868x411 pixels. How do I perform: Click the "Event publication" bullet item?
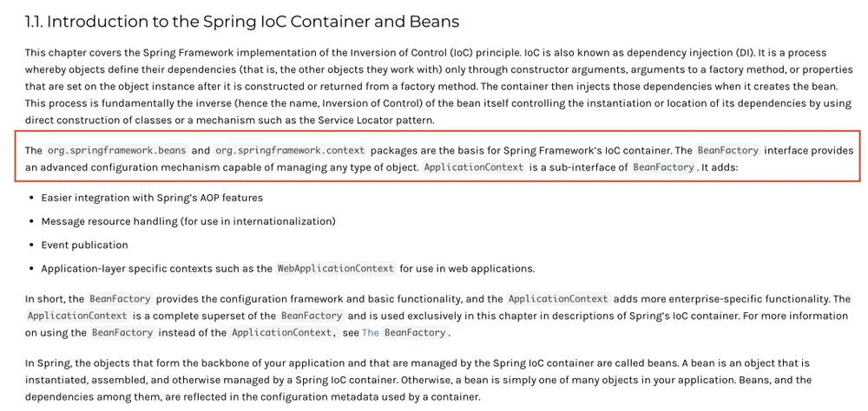point(84,245)
